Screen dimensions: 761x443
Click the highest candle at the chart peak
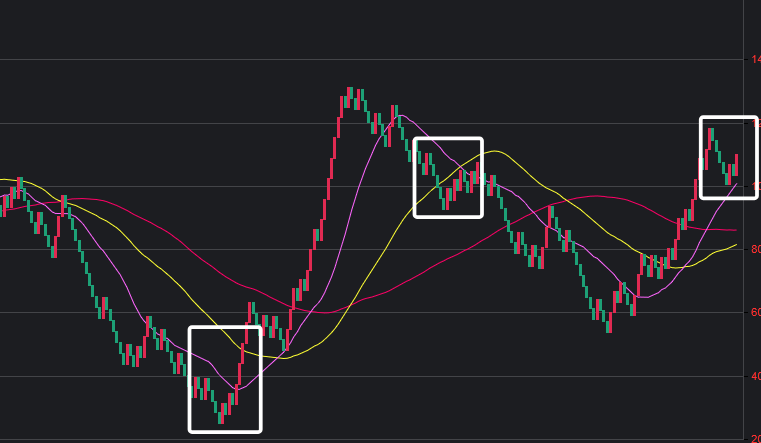(350, 95)
